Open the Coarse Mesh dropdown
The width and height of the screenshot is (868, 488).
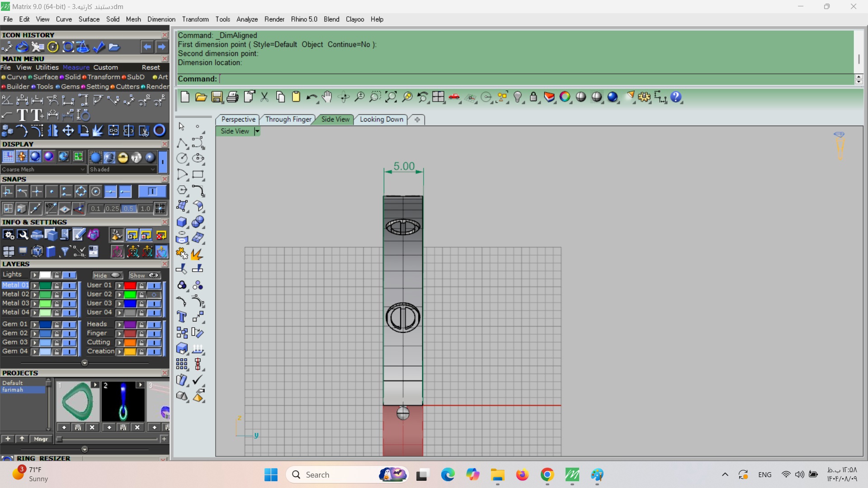83,169
